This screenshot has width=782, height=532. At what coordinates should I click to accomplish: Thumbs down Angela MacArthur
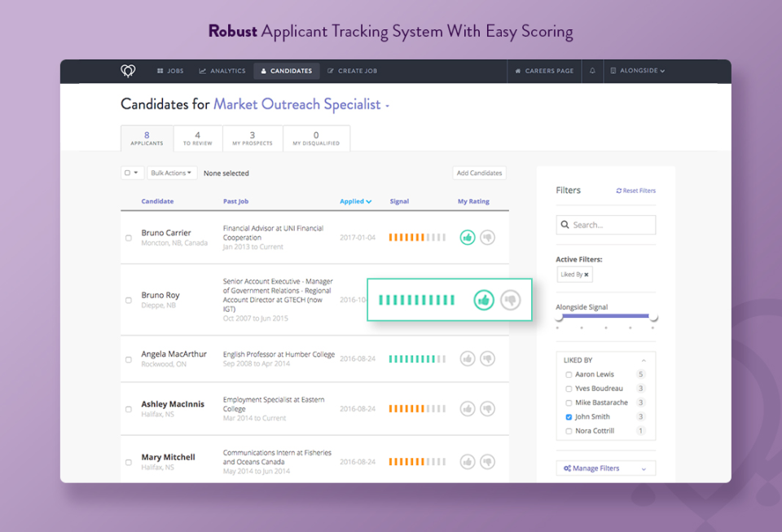(486, 358)
